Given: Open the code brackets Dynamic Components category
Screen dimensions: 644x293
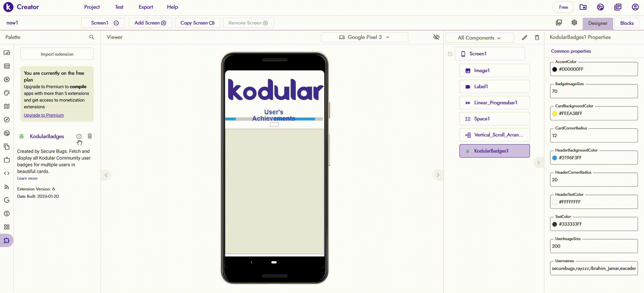Looking at the screenshot, I should pyautogui.click(x=7, y=173).
